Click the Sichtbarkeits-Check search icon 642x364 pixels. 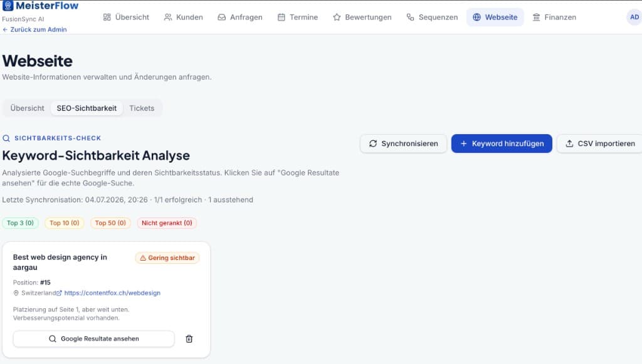click(6, 138)
